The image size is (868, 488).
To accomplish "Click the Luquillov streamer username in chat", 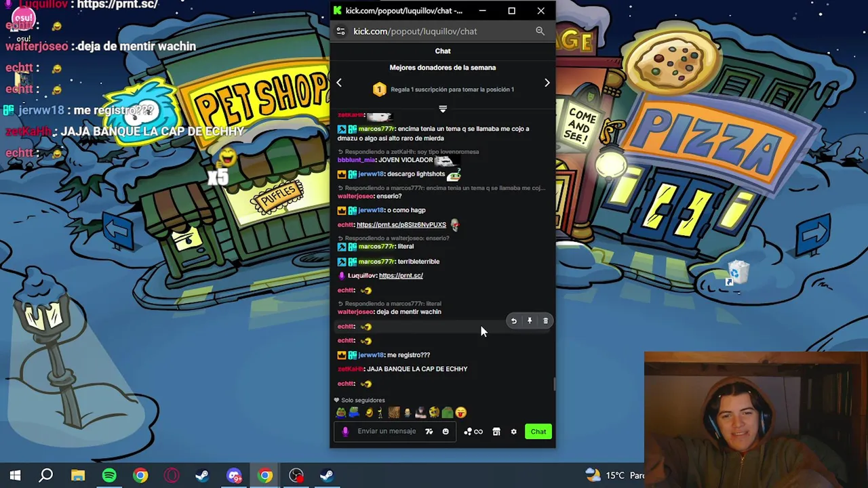I will point(361,276).
